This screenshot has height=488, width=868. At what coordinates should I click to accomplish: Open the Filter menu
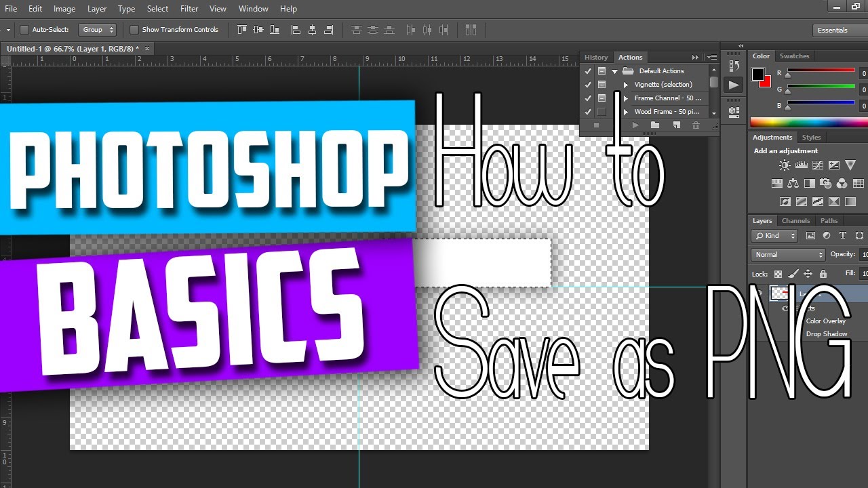pyautogui.click(x=189, y=9)
